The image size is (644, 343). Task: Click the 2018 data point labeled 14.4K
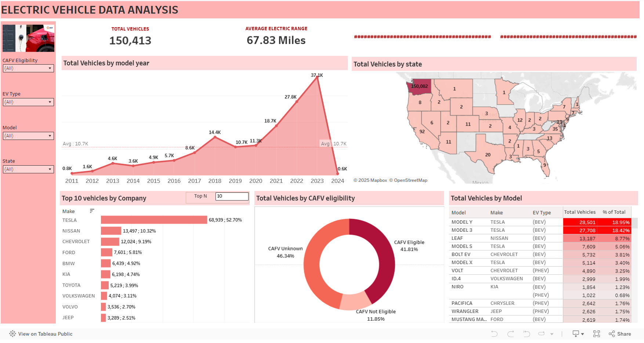tap(215, 137)
